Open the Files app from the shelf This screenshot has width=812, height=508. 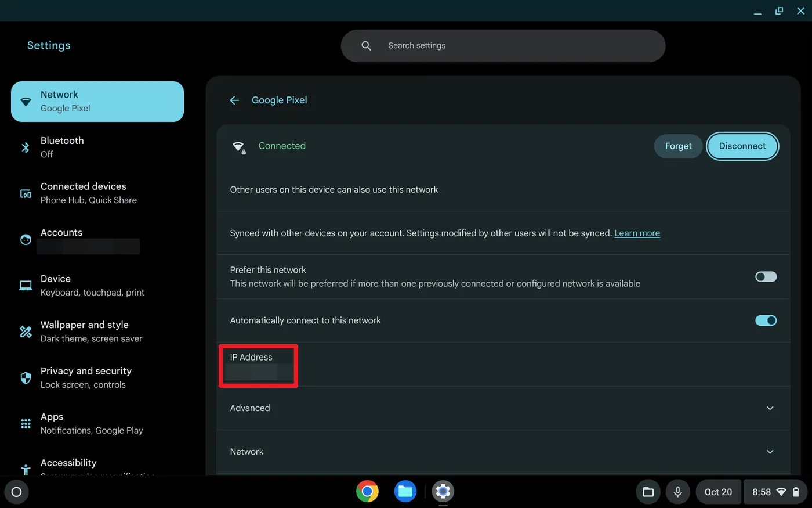[405, 492]
